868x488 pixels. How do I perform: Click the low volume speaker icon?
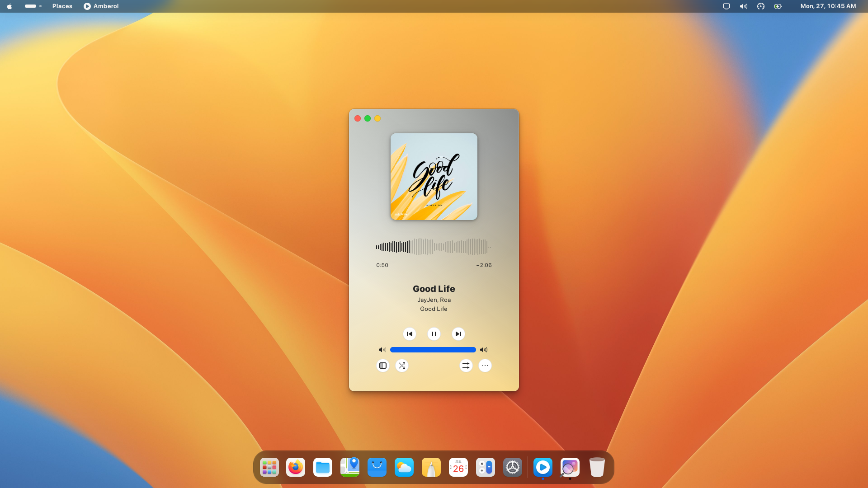point(382,350)
